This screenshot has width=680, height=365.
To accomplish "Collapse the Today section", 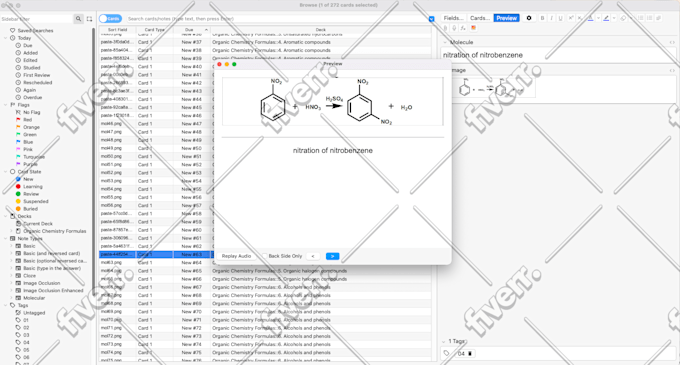I will coord(6,38).
